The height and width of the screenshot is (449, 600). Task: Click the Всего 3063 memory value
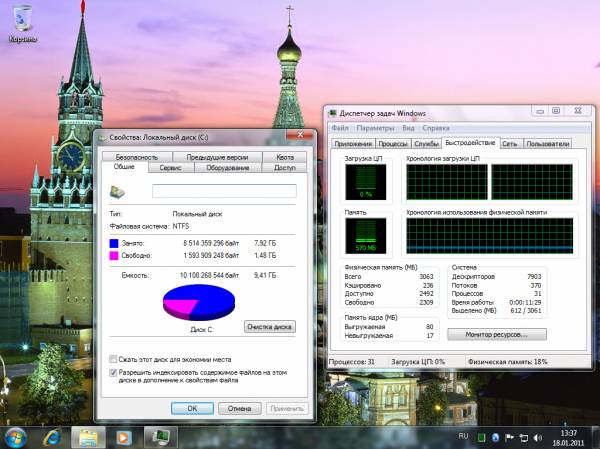coord(426,276)
